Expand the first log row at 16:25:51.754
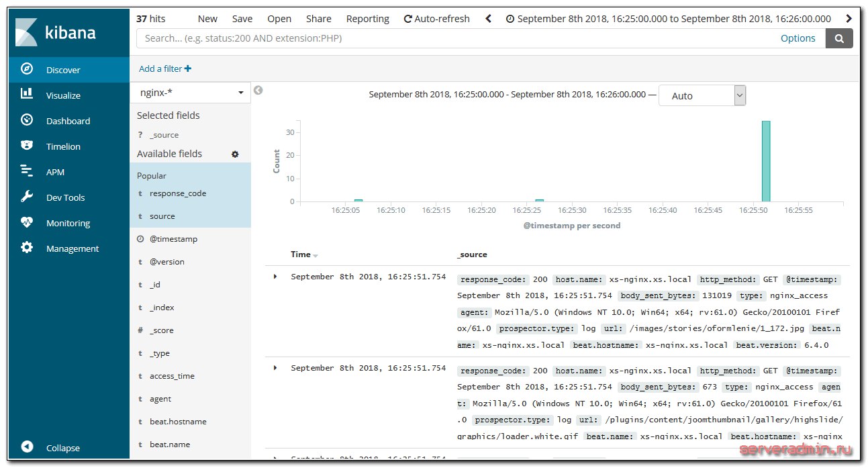 275,277
